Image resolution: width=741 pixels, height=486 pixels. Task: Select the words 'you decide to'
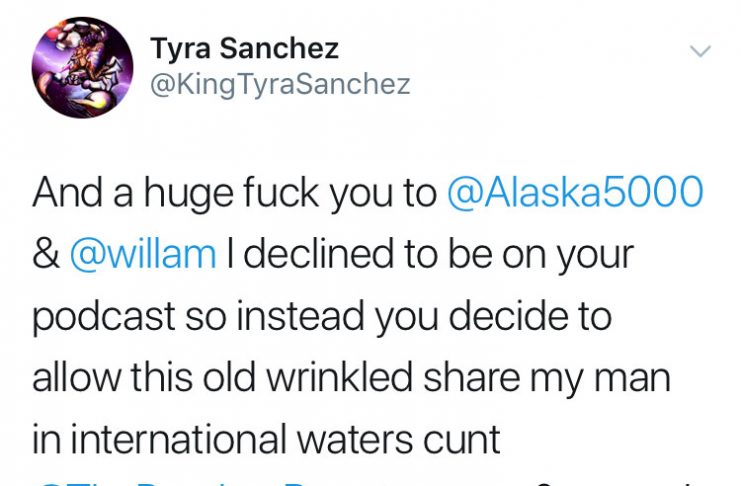point(494,317)
